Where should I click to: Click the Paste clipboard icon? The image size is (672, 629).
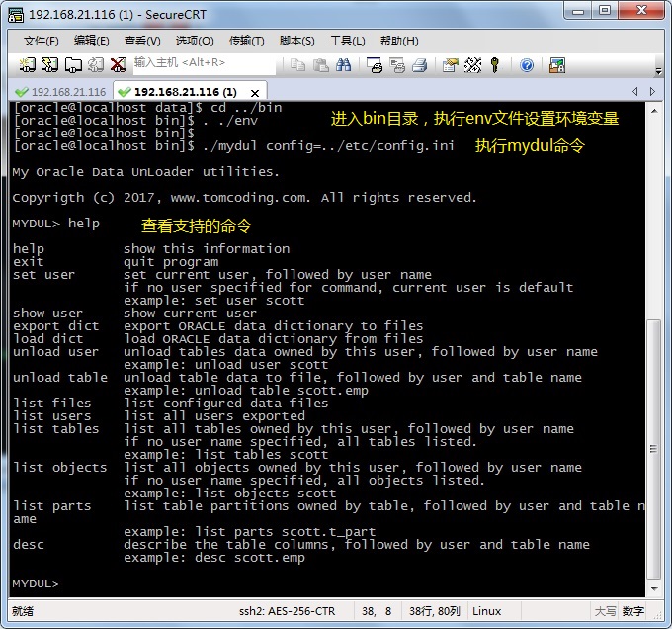(x=320, y=65)
